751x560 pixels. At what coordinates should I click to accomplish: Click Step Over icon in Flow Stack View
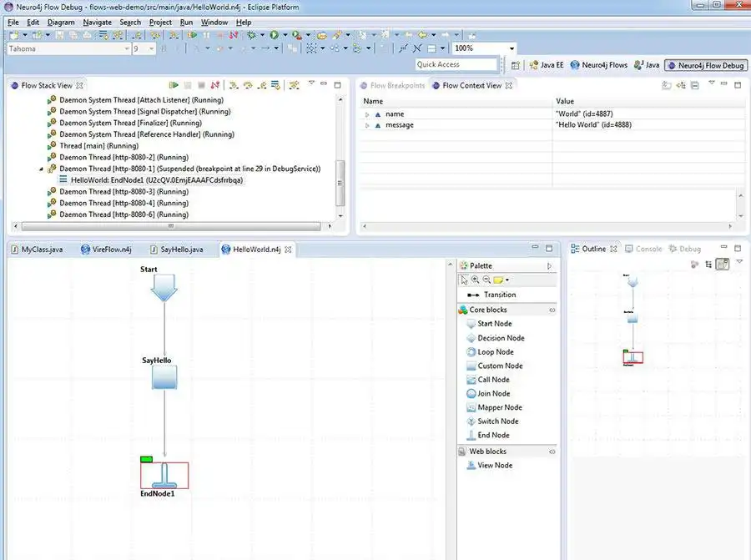click(248, 85)
